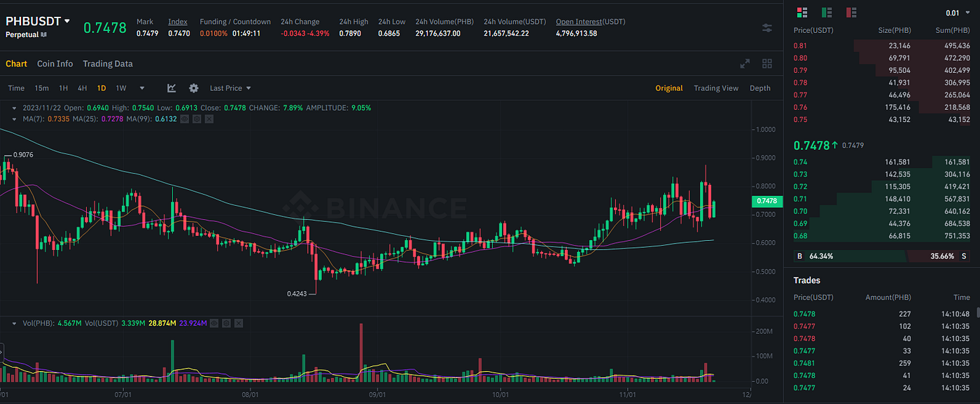This screenshot has height=404, width=980.
Task: Click bid price 0.72 in order book
Action: coord(800,186)
